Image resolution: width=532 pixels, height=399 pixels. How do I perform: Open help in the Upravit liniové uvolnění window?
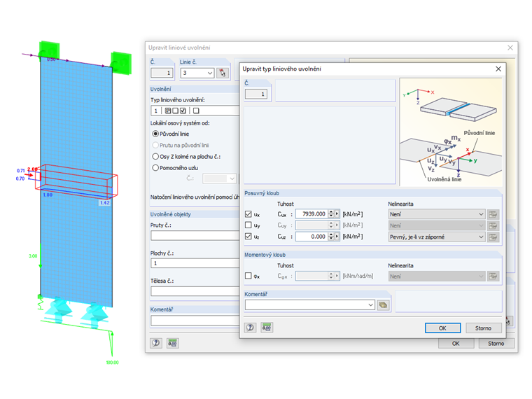tap(156, 343)
